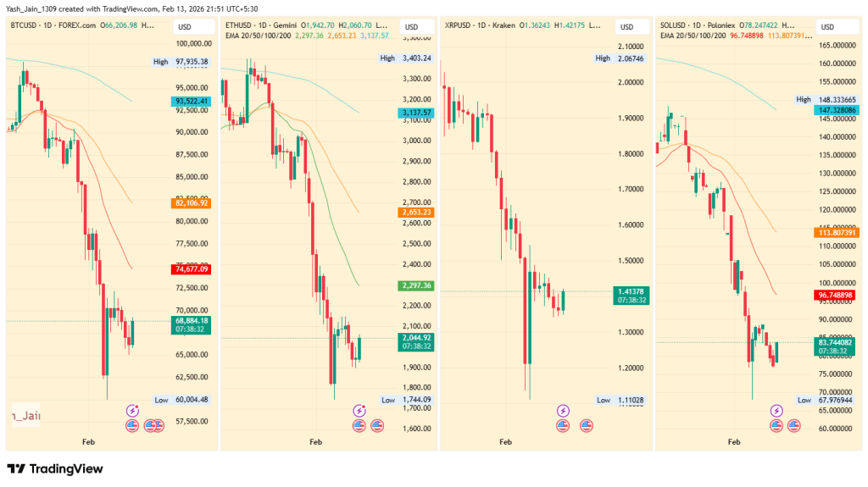Screen dimensions: 868x487
Task: Click the purple lightning icon on XRPUSD chart
Action: 564,411
